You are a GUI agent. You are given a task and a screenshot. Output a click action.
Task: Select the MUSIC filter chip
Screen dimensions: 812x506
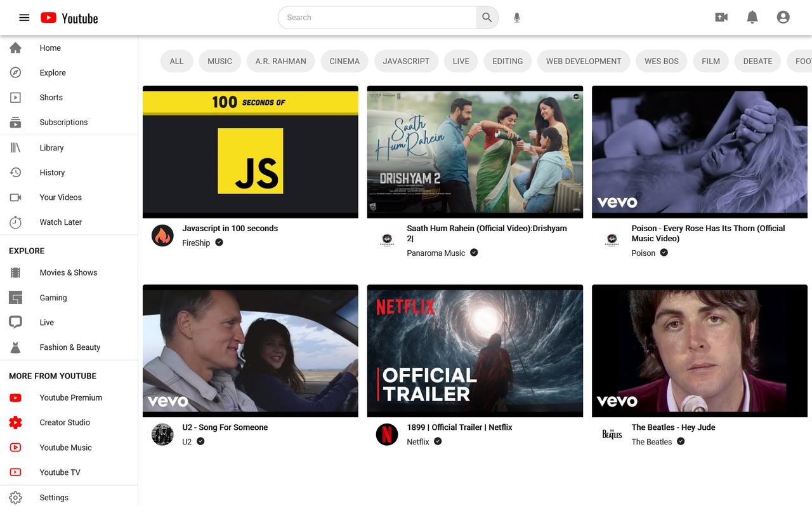(219, 61)
